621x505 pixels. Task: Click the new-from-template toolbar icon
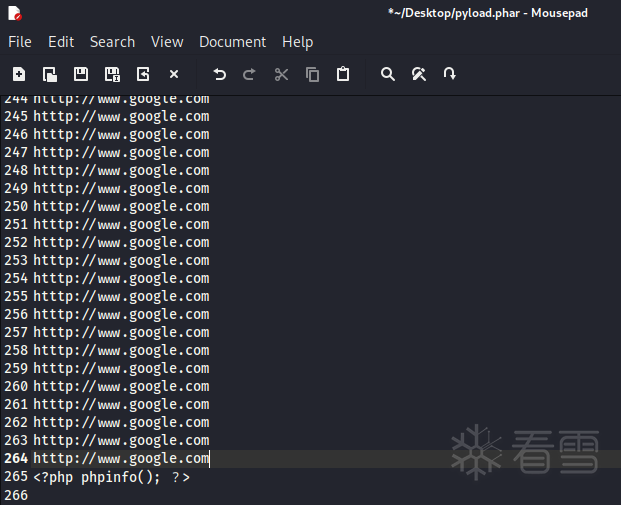point(50,74)
